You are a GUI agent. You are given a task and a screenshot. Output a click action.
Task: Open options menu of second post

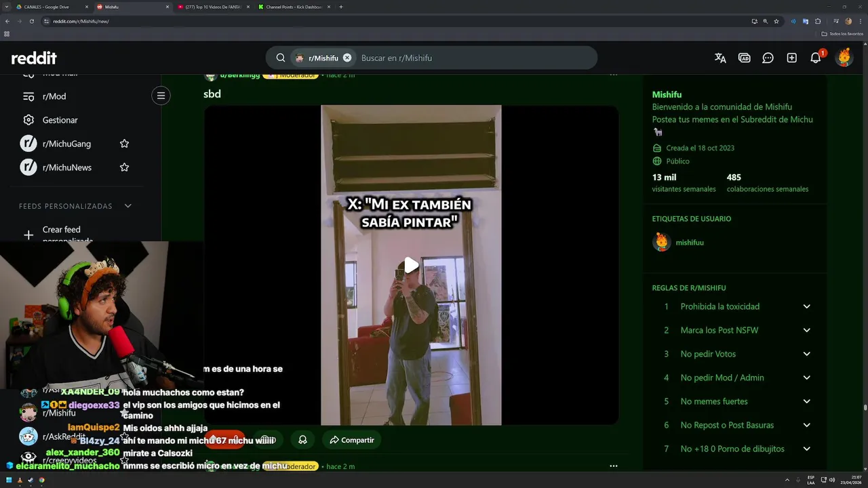tap(613, 466)
